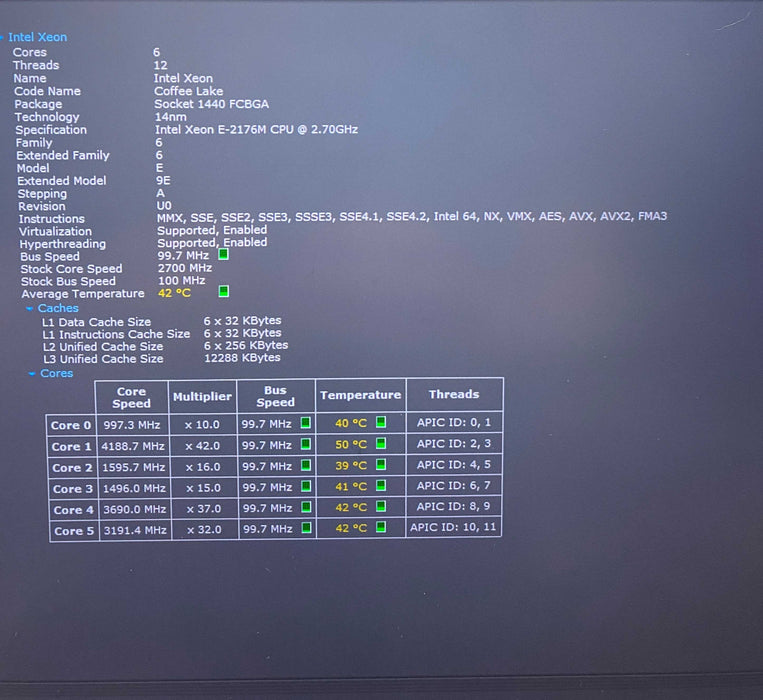Select the Bus Speed column header
The height and width of the screenshot is (700, 763).
[x=275, y=396]
